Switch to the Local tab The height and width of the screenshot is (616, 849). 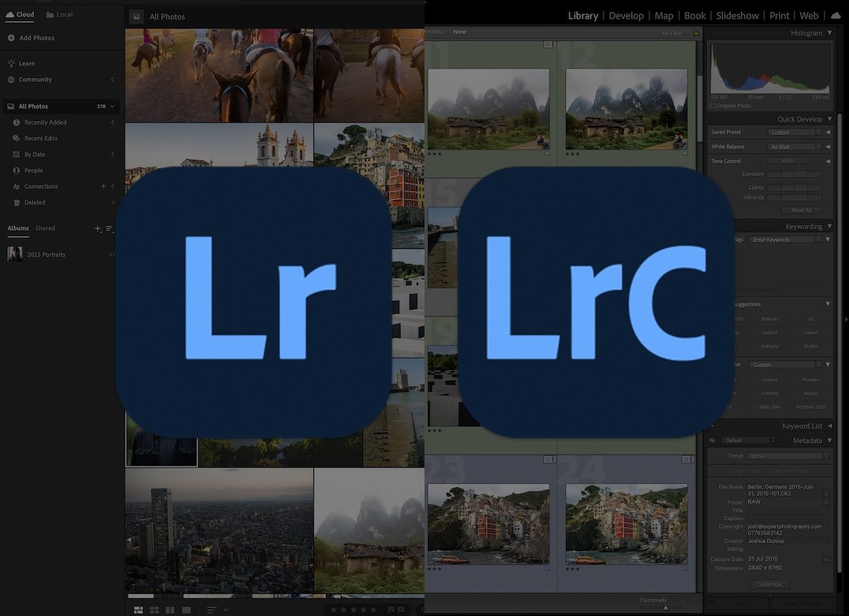(59, 14)
